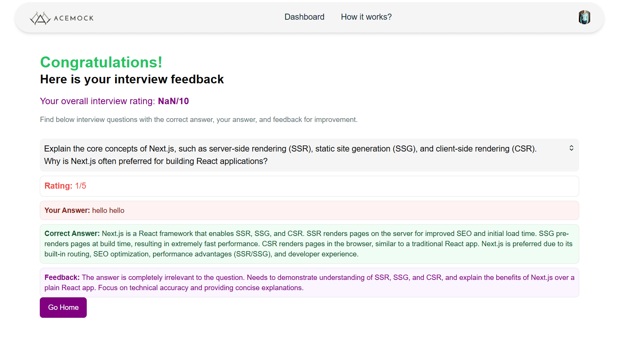
Task: Click the Congratulations! heading
Action: (x=101, y=62)
